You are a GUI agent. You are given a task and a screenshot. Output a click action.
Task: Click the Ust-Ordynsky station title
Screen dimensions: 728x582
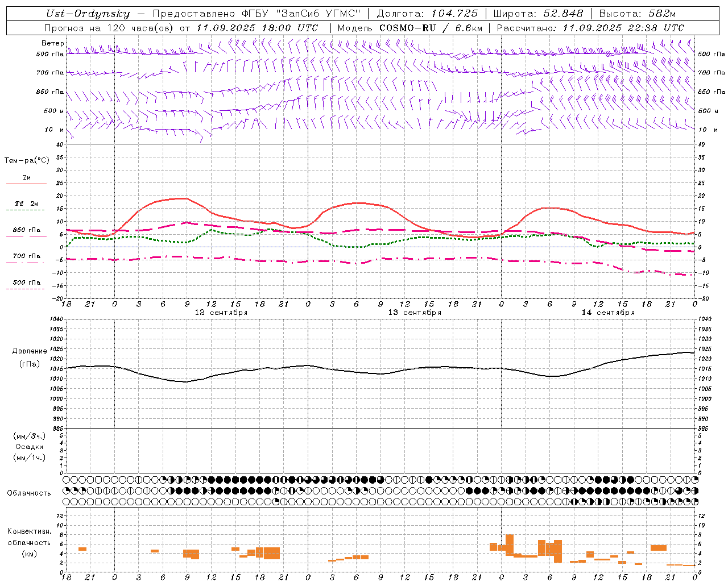[x=88, y=14]
